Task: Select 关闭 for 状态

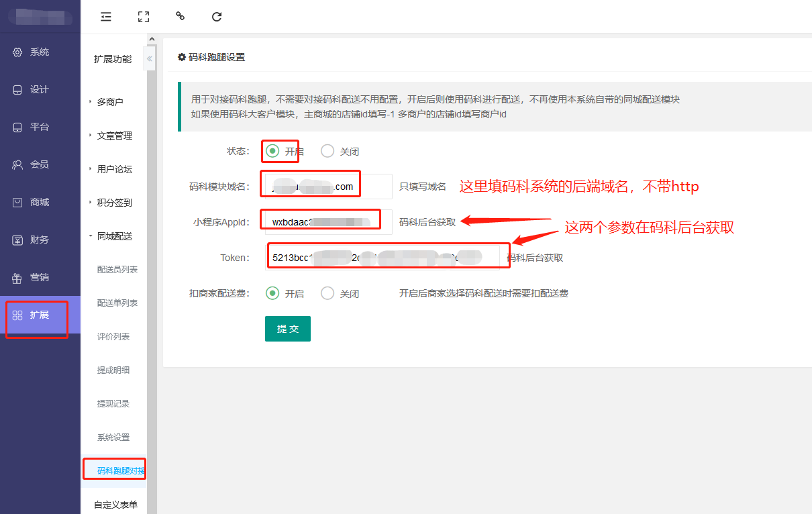Action: [327, 151]
